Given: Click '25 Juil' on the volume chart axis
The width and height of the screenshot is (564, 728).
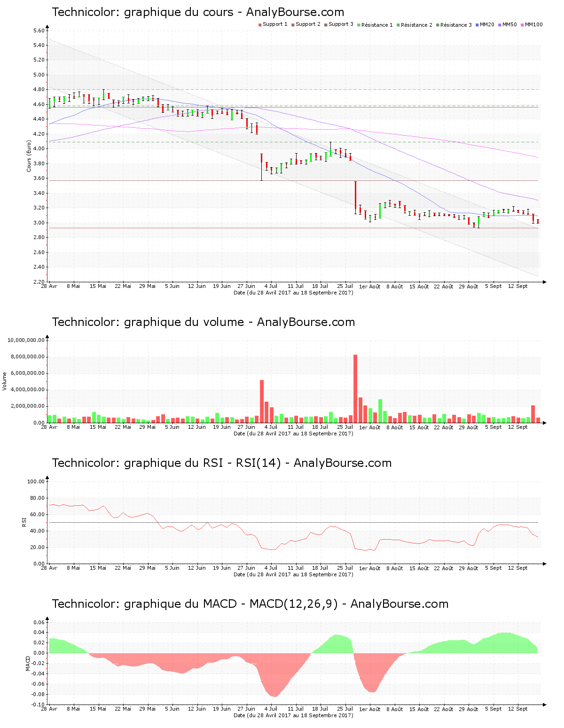Looking at the screenshot, I should pos(345,427).
